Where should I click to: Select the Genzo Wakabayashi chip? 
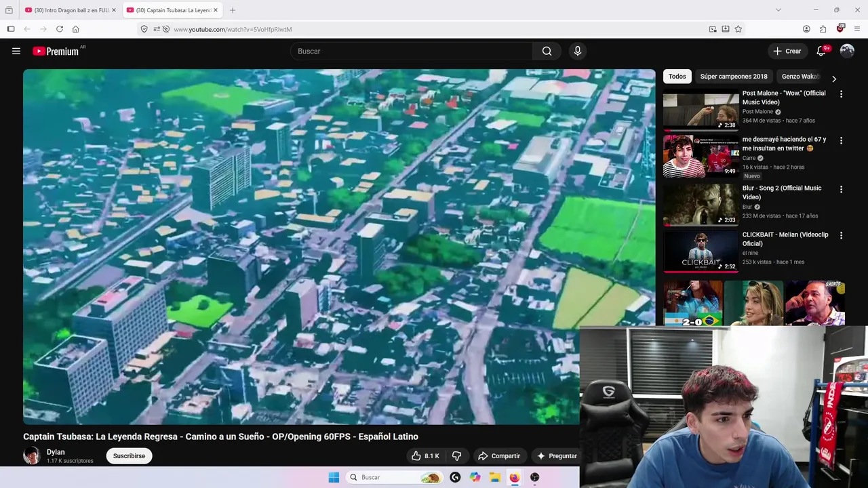click(x=801, y=77)
